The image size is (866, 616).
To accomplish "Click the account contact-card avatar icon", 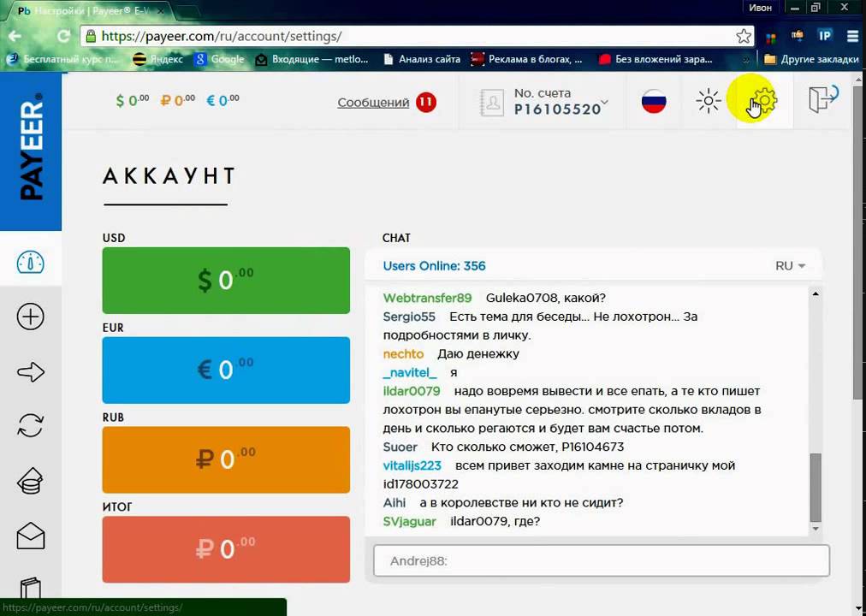I will coord(492,102).
